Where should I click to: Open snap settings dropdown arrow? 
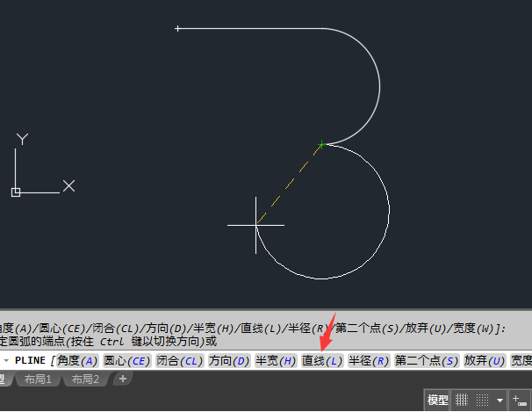pos(500,400)
